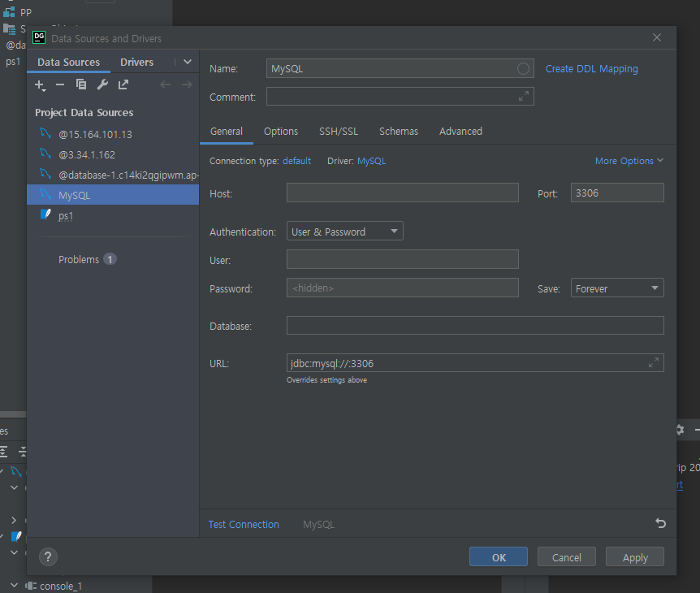Click the MySQL driver label beside Test Connection

point(319,524)
